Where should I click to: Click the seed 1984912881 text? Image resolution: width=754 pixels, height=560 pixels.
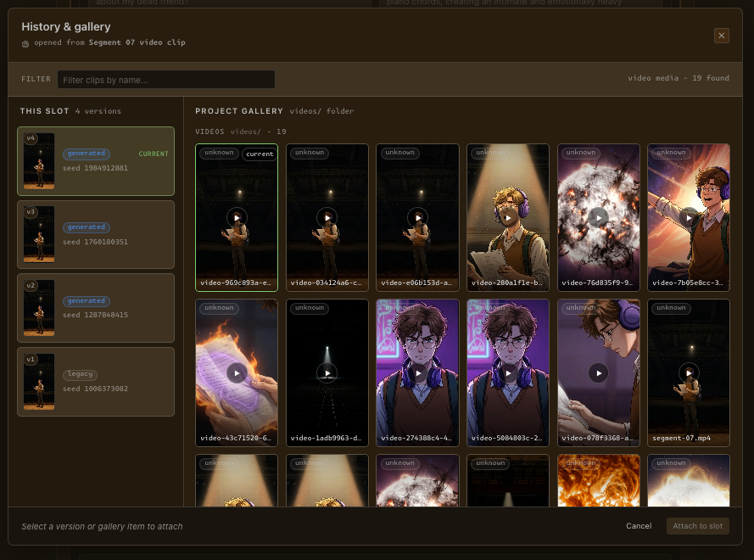pyautogui.click(x=95, y=168)
